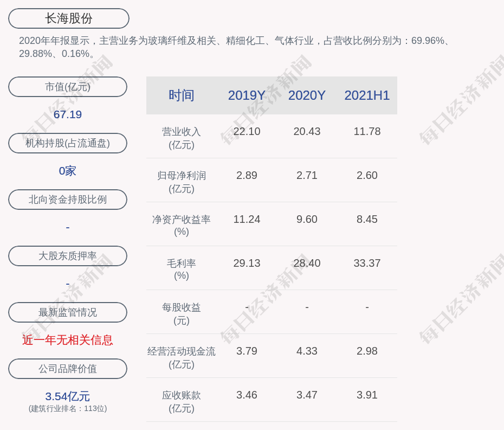Click the 应收账款(亿元) row label

tap(182, 402)
